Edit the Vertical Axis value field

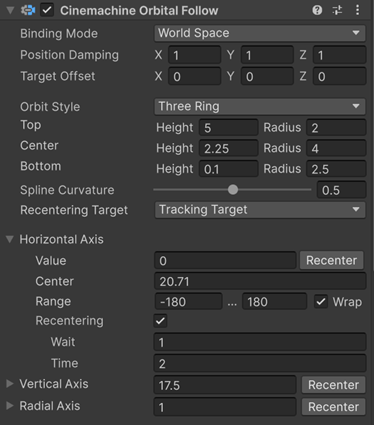click(225, 385)
